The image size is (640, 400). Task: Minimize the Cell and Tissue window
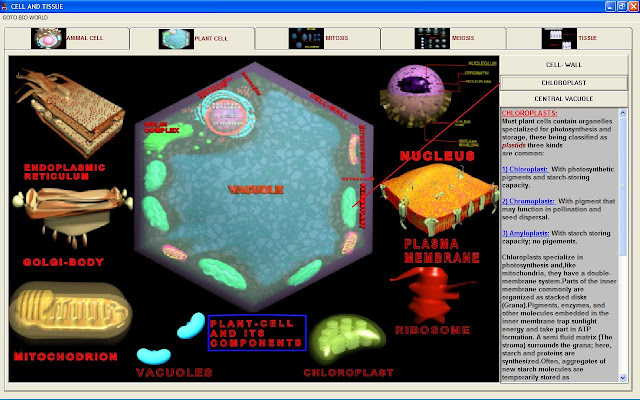coord(610,6)
